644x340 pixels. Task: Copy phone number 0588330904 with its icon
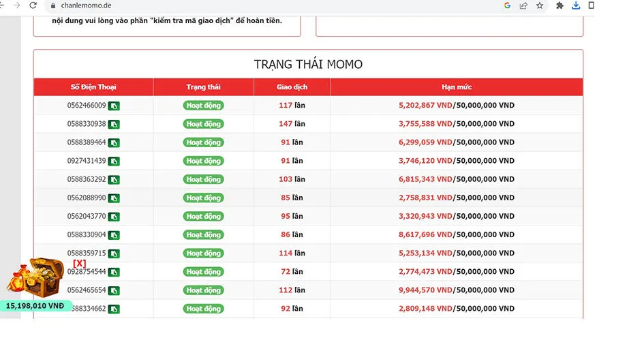tap(114, 235)
